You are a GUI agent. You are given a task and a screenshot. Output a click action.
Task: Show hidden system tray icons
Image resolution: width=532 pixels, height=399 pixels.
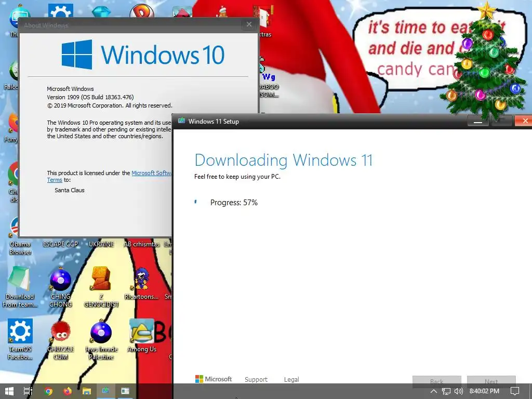433,391
